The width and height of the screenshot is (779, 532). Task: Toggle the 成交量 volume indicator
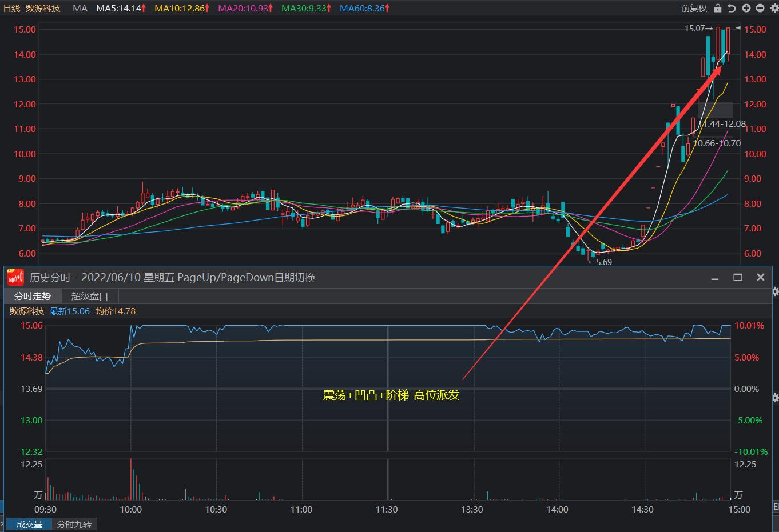coord(29,524)
